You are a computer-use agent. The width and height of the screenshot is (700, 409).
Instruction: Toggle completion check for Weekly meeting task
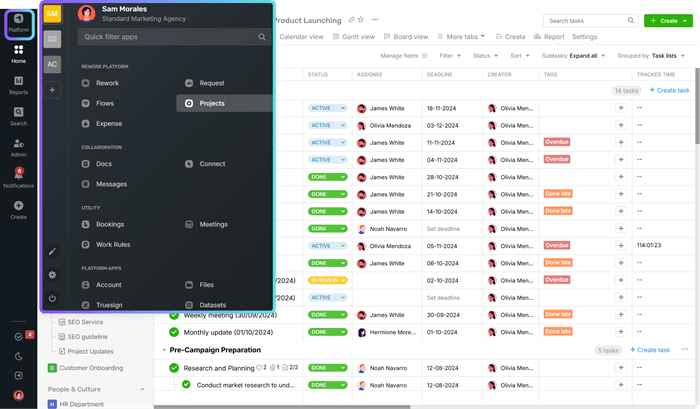[x=173, y=315]
